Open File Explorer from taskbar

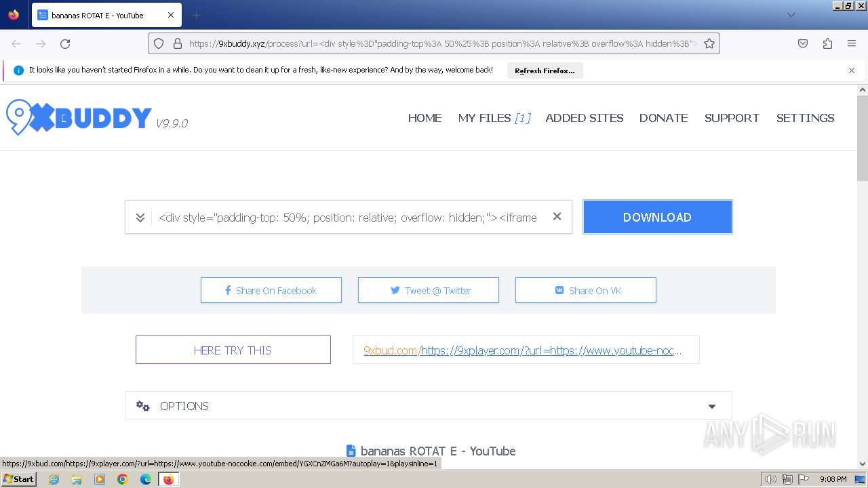77,479
